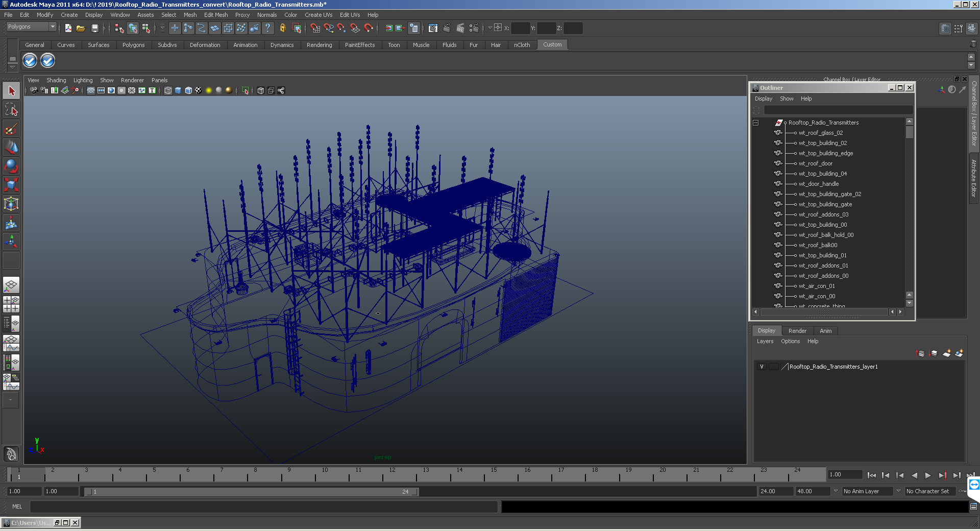980x531 pixels.
Task: Collapse Rooftop_Radio_Transmitters group in Outliner
Action: coord(756,123)
